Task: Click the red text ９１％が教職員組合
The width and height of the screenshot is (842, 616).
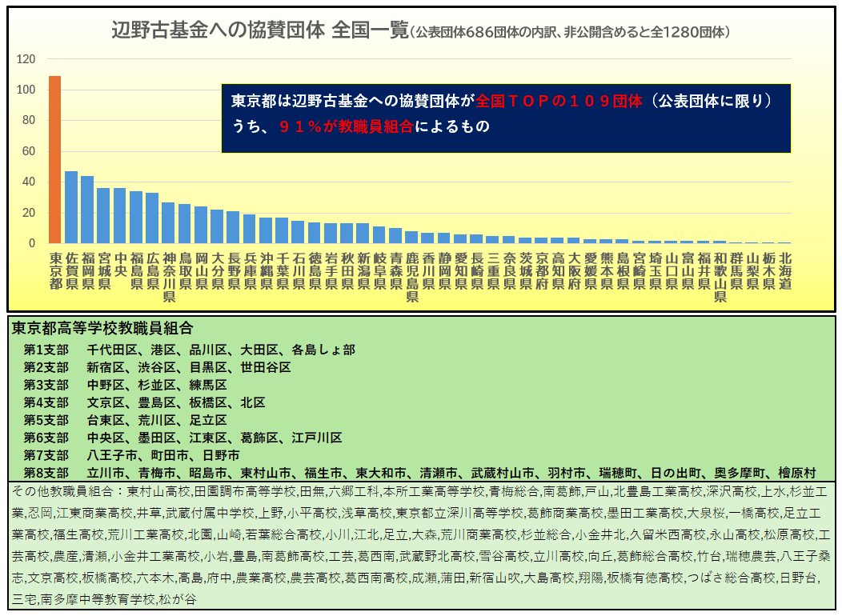Action: point(347,126)
